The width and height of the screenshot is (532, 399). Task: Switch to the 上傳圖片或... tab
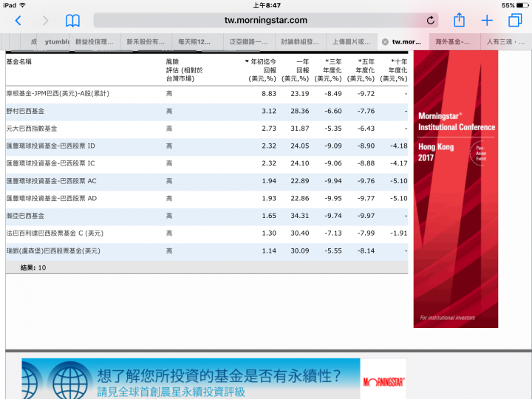click(x=352, y=41)
